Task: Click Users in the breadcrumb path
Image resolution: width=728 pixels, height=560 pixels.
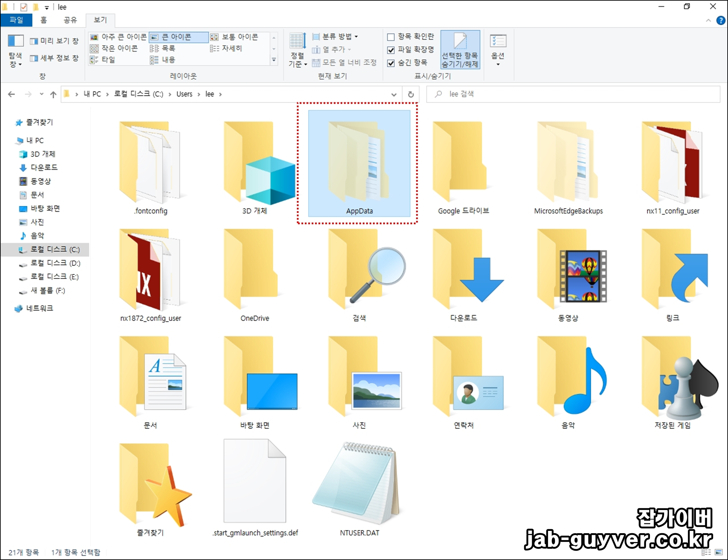Action: (x=184, y=94)
